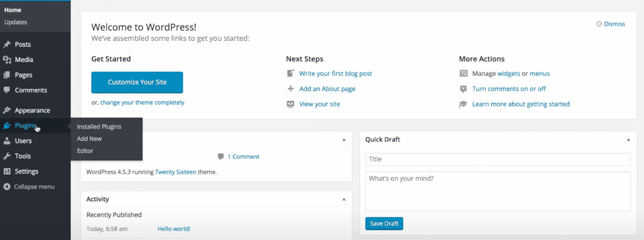The image size is (644, 240).
Task: Click the Users person icon
Action: click(x=7, y=140)
